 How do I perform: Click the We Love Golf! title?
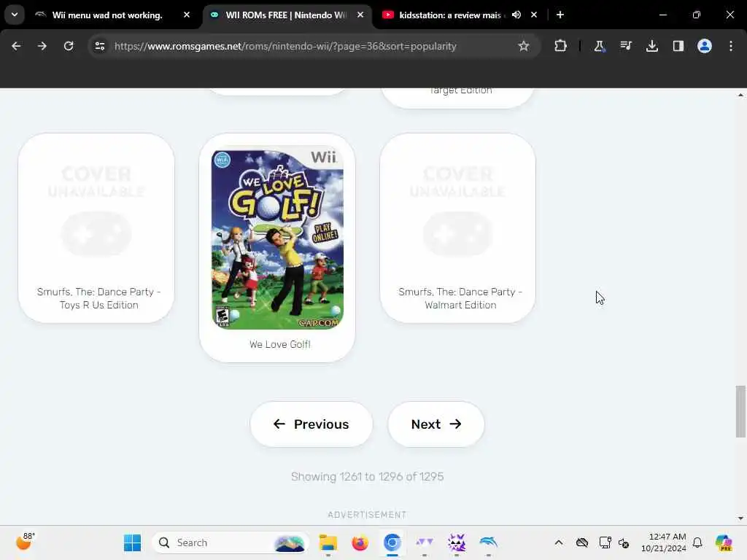click(279, 344)
